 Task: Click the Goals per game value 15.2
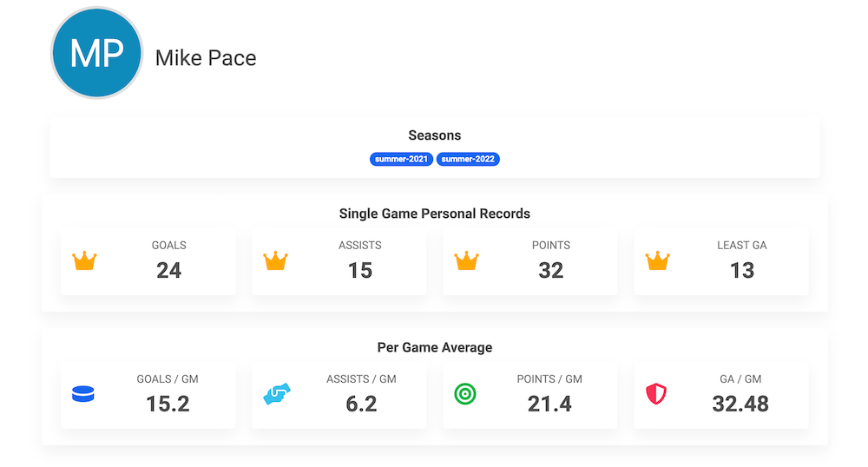coord(168,404)
